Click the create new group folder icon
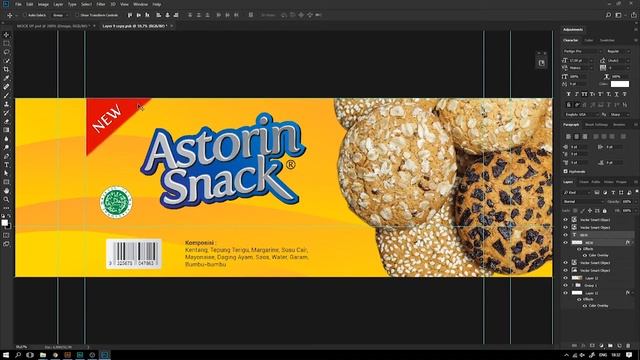The height and width of the screenshot is (360, 640). point(610,345)
